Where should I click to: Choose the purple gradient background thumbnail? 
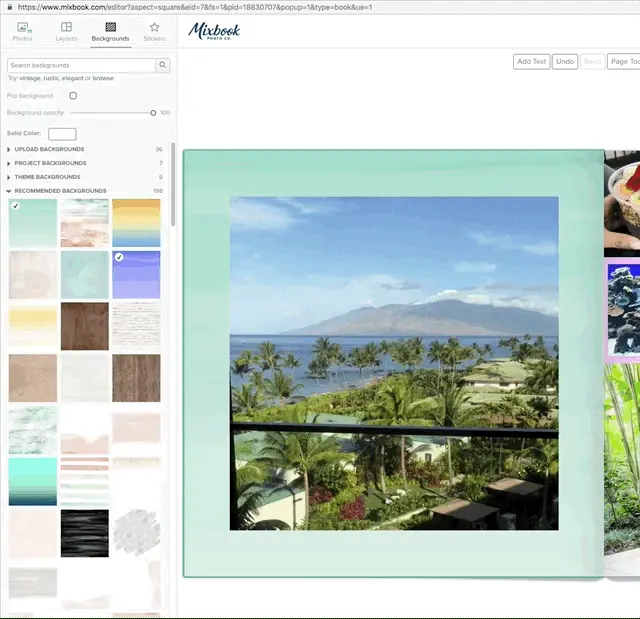click(136, 274)
